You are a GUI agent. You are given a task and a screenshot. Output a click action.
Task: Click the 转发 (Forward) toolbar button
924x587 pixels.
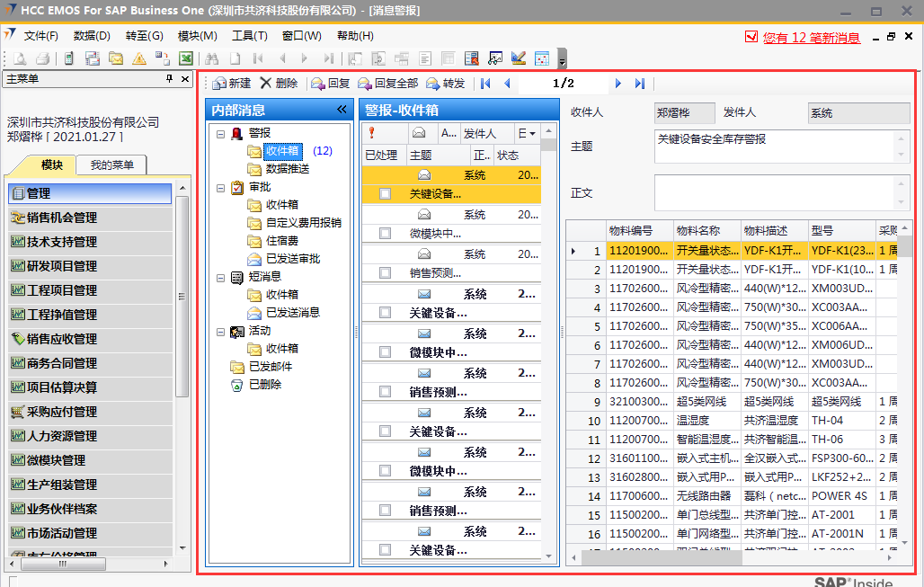click(446, 84)
